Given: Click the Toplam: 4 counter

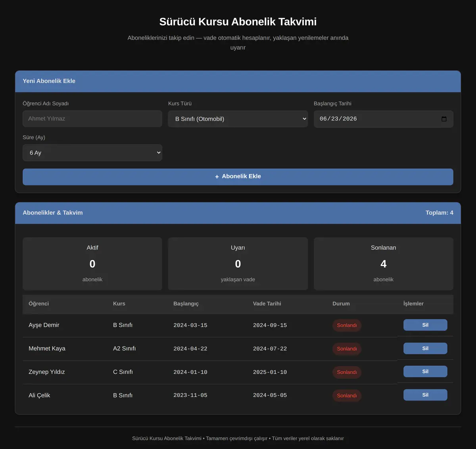Looking at the screenshot, I should (x=440, y=213).
